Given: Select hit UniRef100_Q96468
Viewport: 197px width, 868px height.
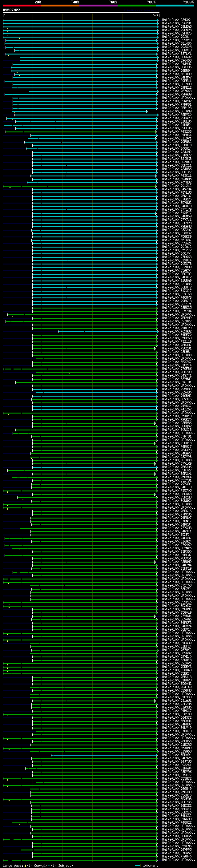Looking at the screenshot, I should pos(176,61).
